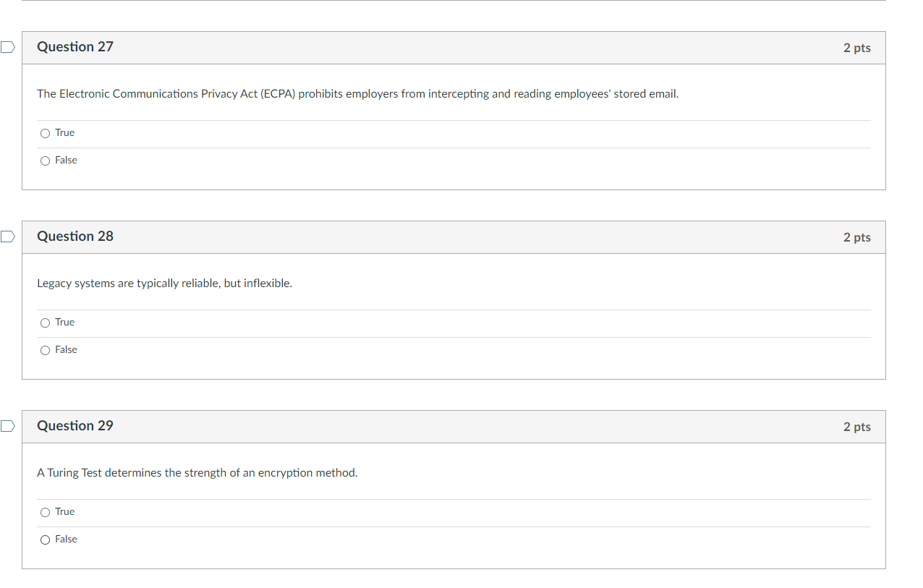The width and height of the screenshot is (923, 588).
Task: Flag Question 27 for review
Action: coord(7,48)
